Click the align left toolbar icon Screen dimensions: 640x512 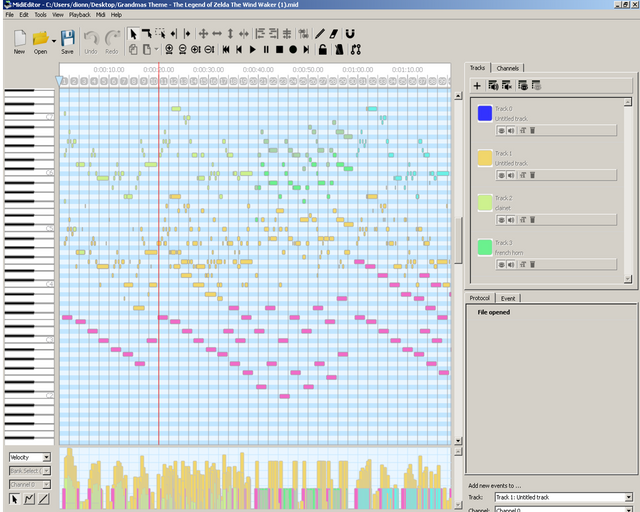click(x=260, y=33)
